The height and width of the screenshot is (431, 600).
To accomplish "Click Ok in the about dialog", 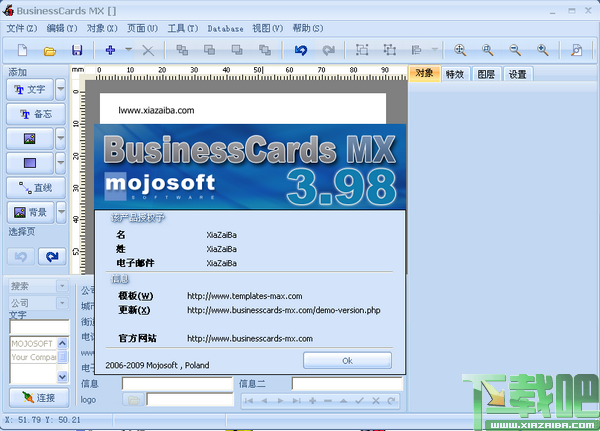I will pyautogui.click(x=347, y=361).
